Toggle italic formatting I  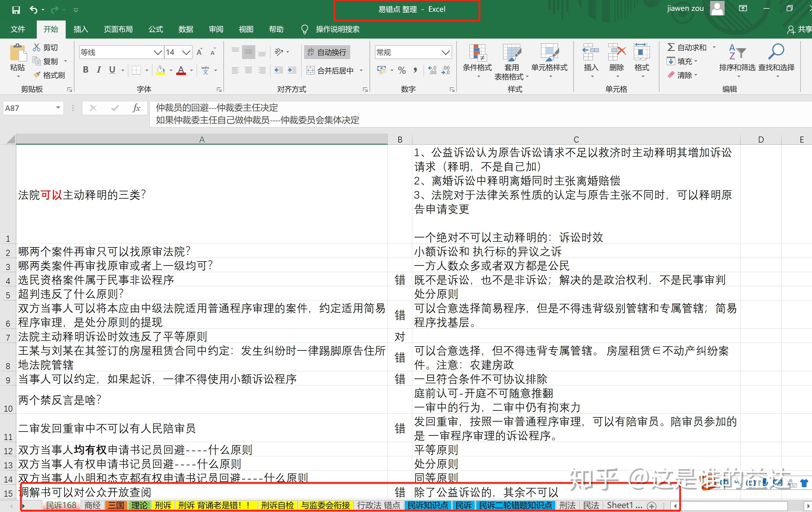pyautogui.click(x=99, y=70)
